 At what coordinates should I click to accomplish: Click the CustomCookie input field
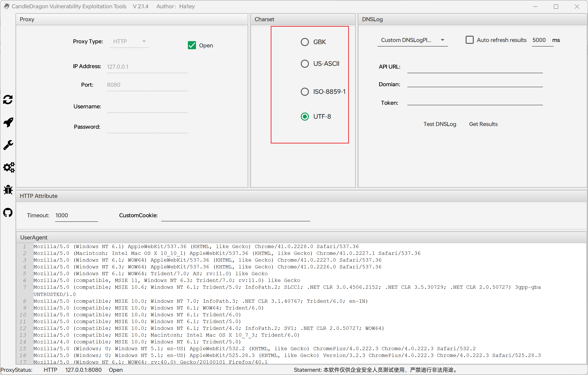point(235,216)
